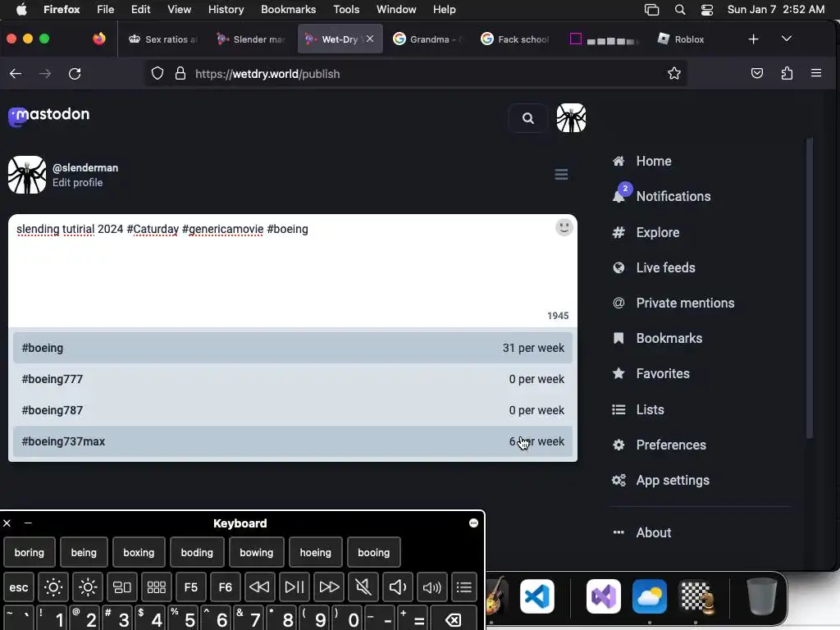Image resolution: width=840 pixels, height=630 pixels.
Task: Select the #boeing777 suggestion
Action: (x=293, y=379)
